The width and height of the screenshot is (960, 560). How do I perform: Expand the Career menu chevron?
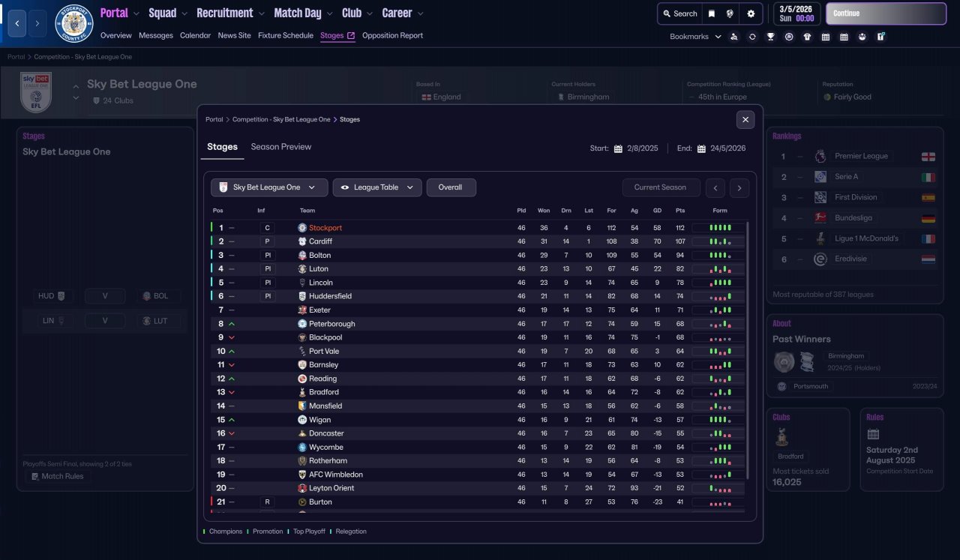coord(420,13)
